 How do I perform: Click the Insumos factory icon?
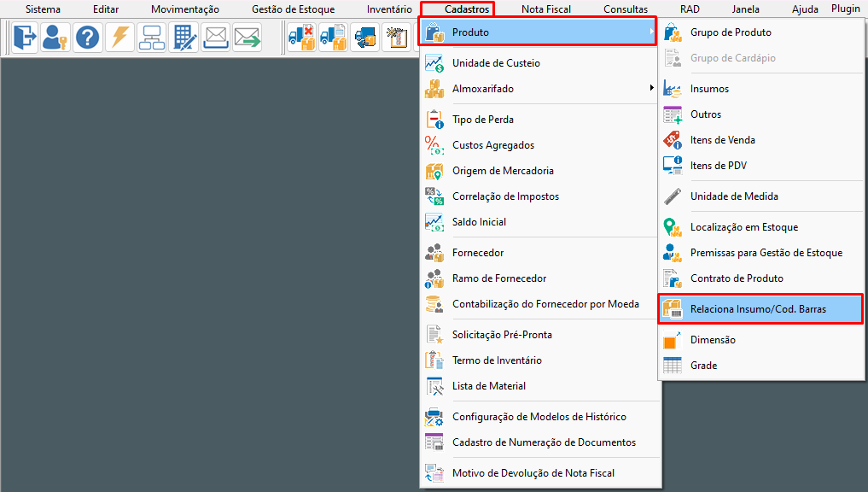(673, 89)
